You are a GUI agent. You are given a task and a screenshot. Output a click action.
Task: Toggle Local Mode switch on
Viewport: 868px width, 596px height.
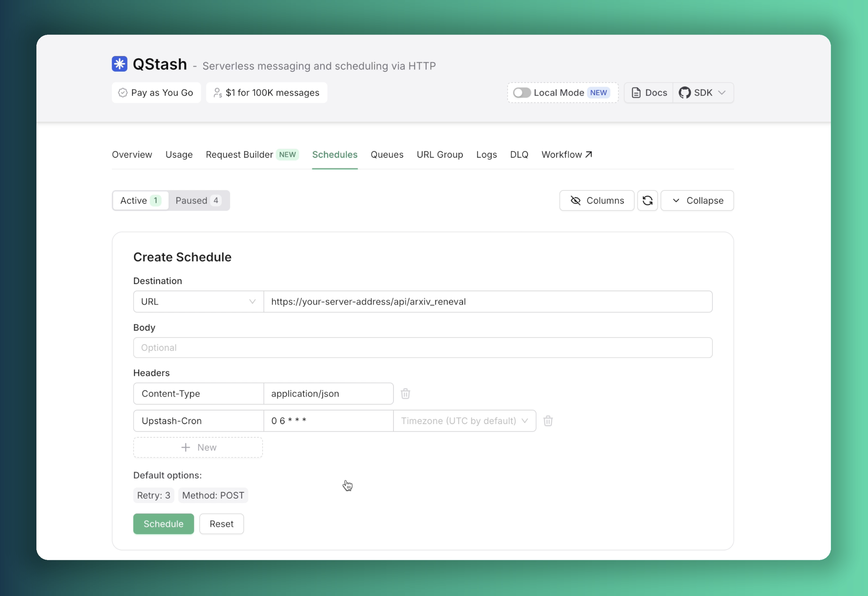click(x=521, y=93)
